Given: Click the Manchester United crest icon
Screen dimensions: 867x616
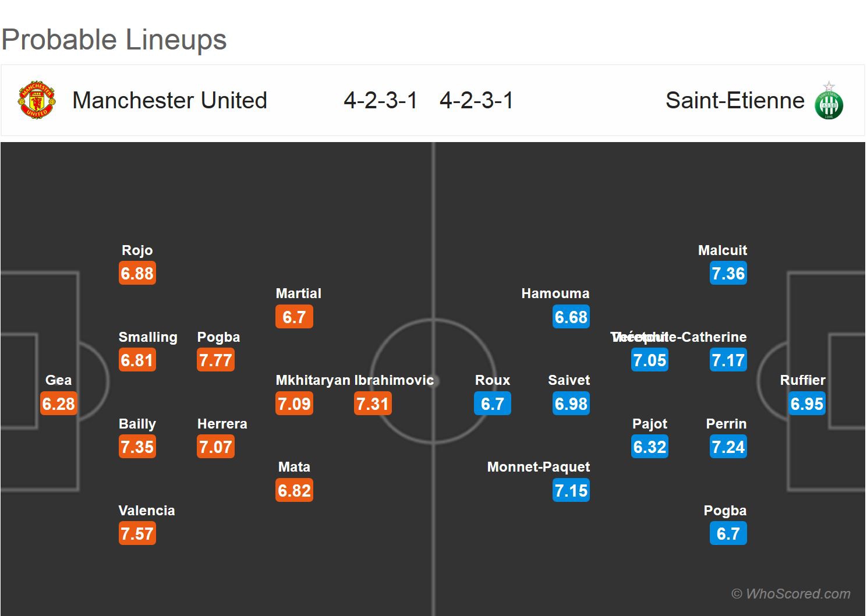Looking at the screenshot, I should [37, 100].
